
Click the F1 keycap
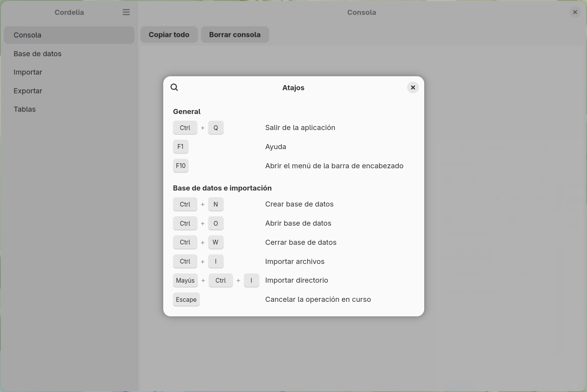click(181, 147)
